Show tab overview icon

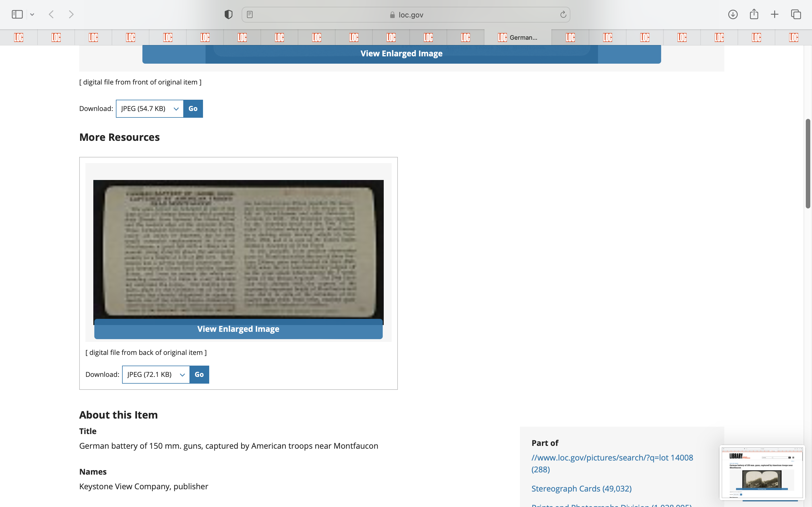tap(796, 14)
